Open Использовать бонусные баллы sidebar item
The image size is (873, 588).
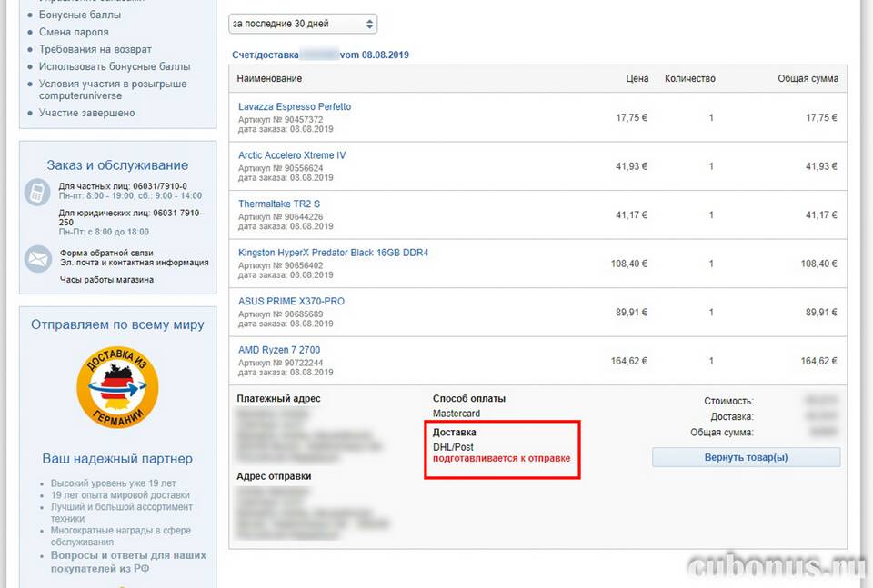coord(115,66)
